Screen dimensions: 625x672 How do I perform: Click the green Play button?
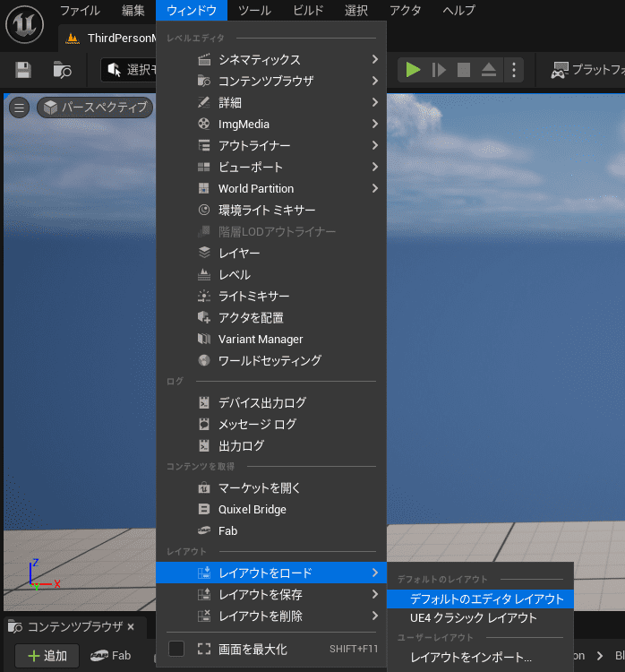point(413,70)
